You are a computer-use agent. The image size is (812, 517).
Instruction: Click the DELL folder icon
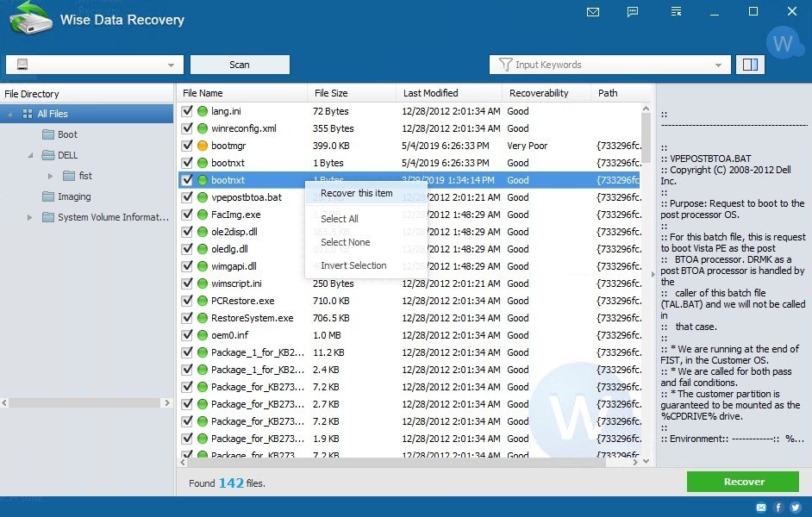pyautogui.click(x=48, y=155)
